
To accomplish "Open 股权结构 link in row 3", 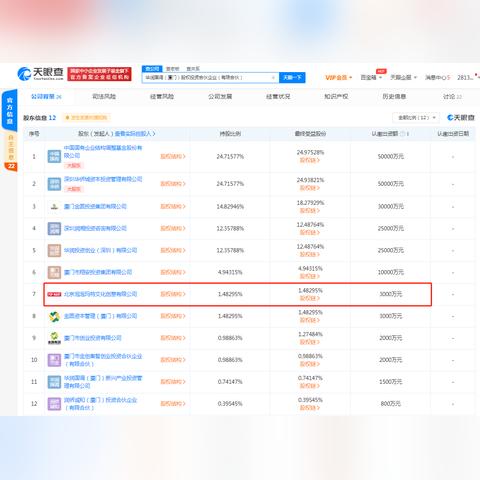I will point(173,207).
